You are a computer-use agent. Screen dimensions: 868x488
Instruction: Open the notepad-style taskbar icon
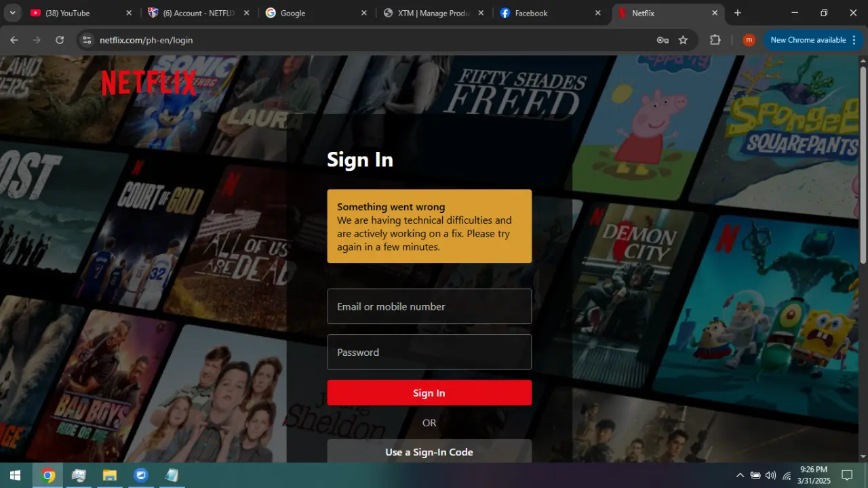click(172, 475)
